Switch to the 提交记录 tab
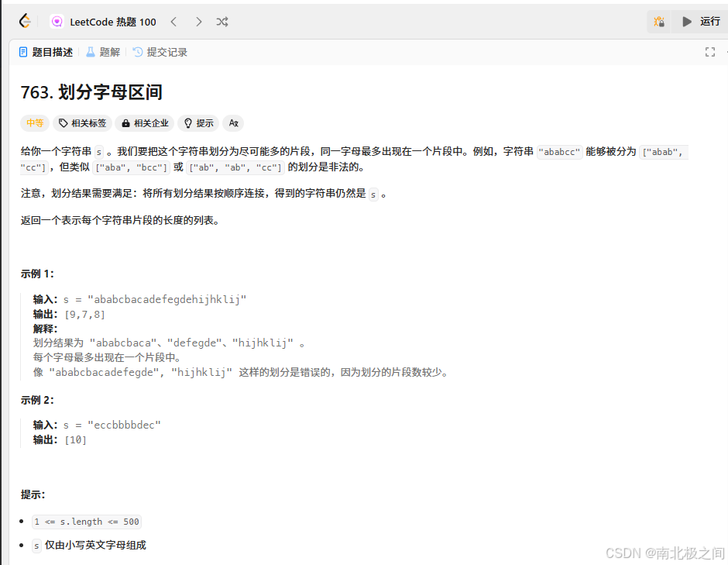Image resolution: width=728 pixels, height=565 pixels. tap(160, 52)
